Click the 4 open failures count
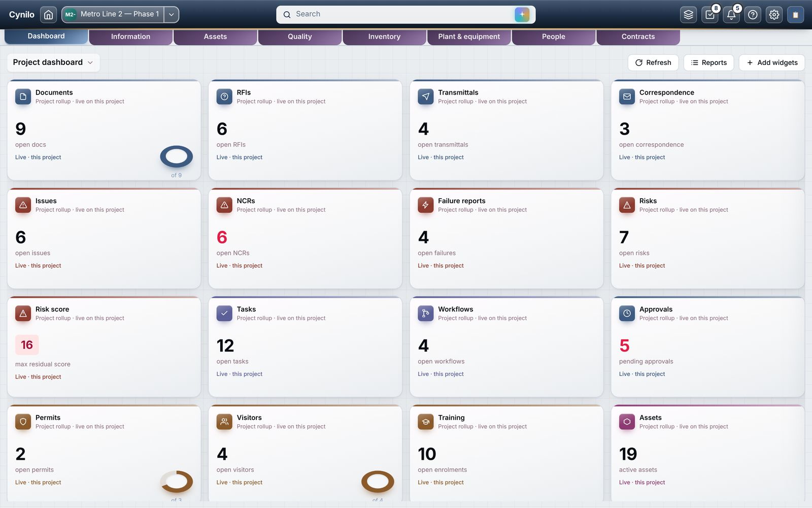The height and width of the screenshot is (508, 812). tap(424, 237)
